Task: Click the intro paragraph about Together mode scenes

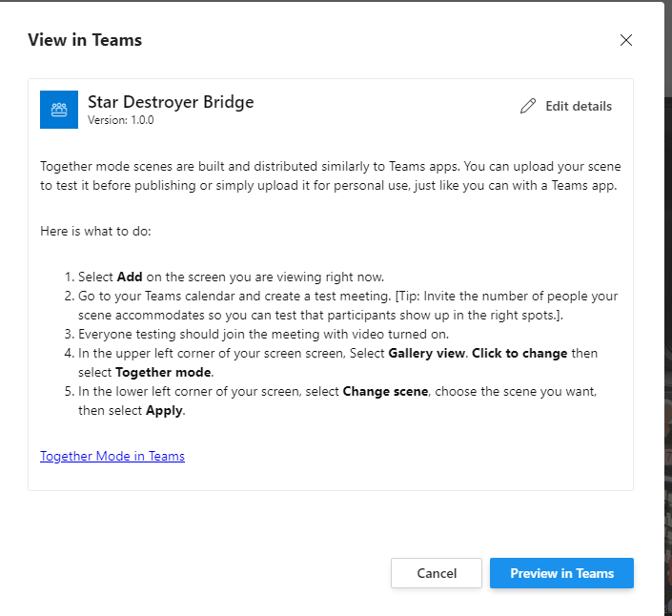Action: [330, 176]
